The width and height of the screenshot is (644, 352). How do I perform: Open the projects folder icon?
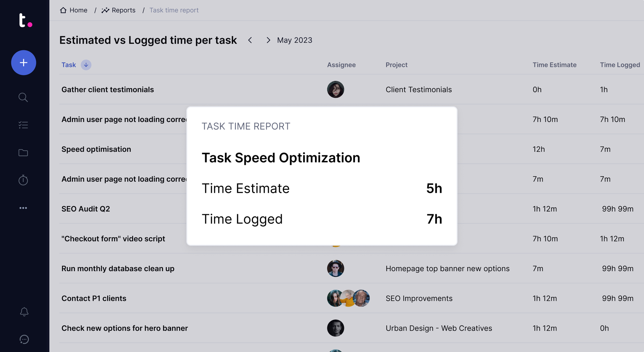pyautogui.click(x=23, y=152)
